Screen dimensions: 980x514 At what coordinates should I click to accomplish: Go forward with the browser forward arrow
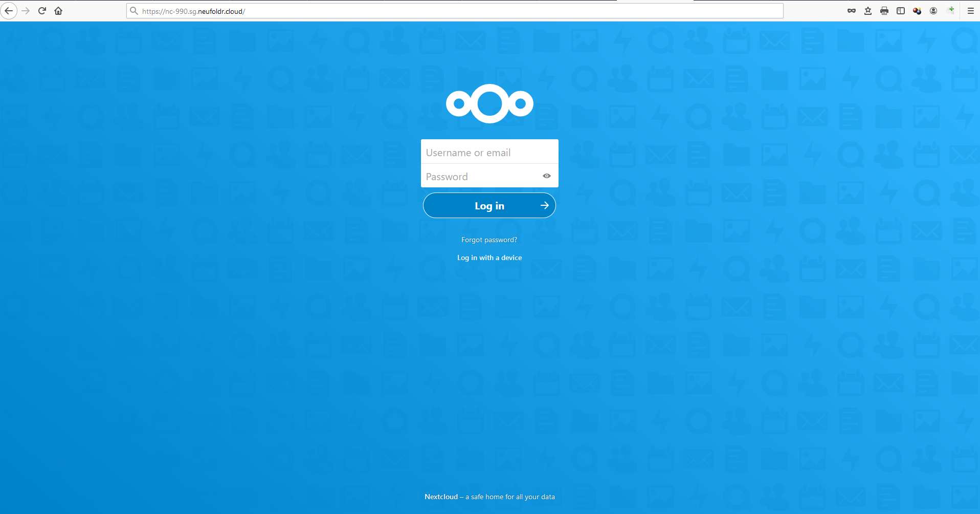26,11
